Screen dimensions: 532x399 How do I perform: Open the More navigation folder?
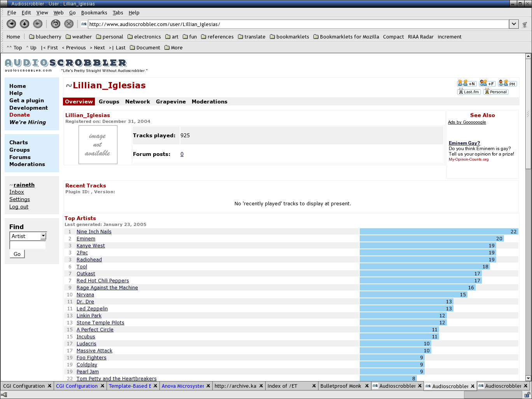(x=173, y=48)
